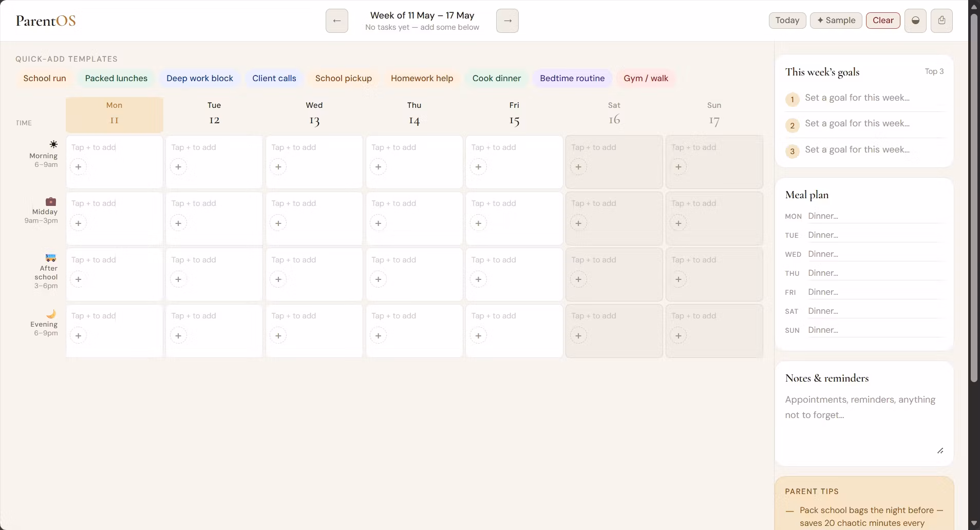Clear all tasks with Clear button
This screenshot has height=530, width=980.
coord(883,21)
